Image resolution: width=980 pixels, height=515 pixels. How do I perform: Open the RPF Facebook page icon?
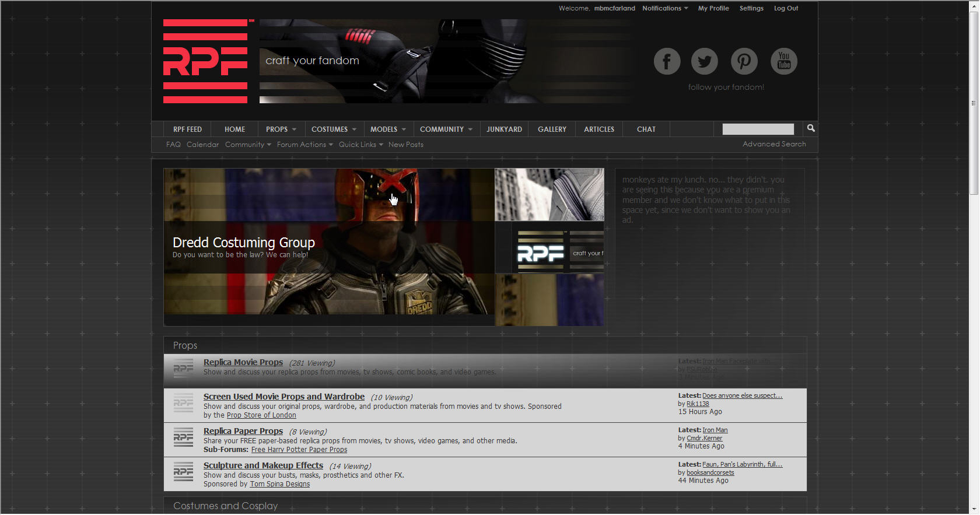667,61
